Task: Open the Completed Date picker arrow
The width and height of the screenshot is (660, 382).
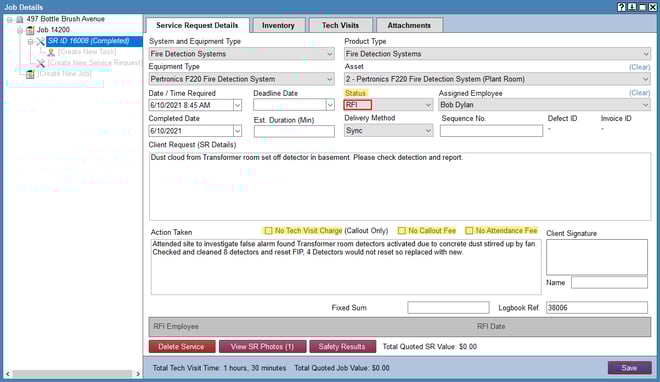Action: point(237,131)
